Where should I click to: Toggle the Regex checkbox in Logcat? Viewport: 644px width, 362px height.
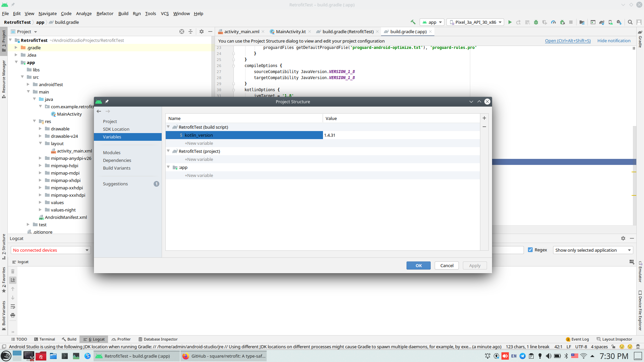pos(530,250)
